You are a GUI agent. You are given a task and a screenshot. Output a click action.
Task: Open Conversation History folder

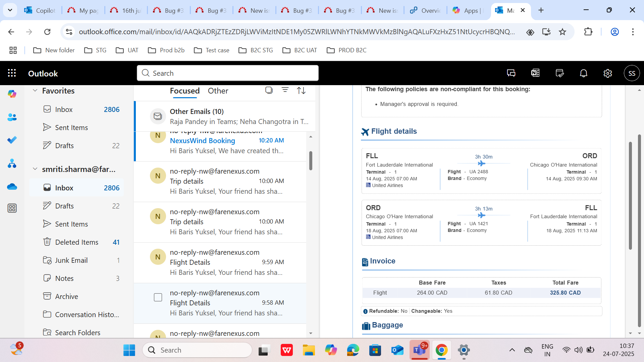click(x=76, y=315)
